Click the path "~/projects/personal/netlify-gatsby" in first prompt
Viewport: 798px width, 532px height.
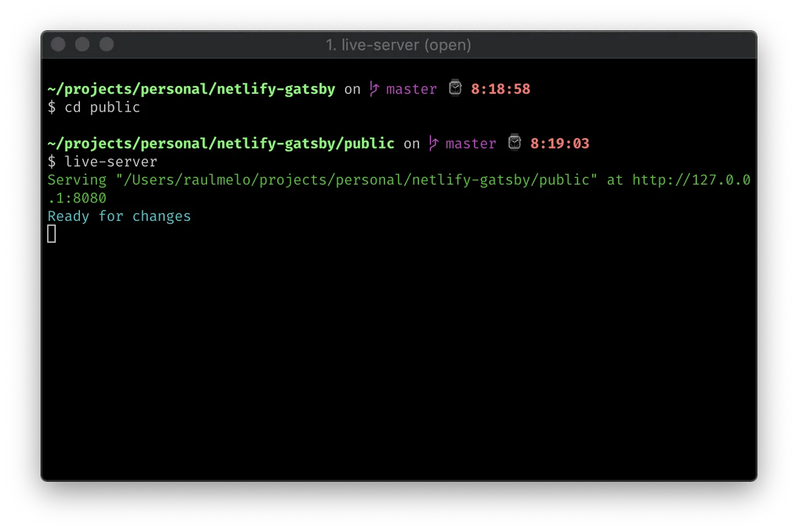pos(192,90)
